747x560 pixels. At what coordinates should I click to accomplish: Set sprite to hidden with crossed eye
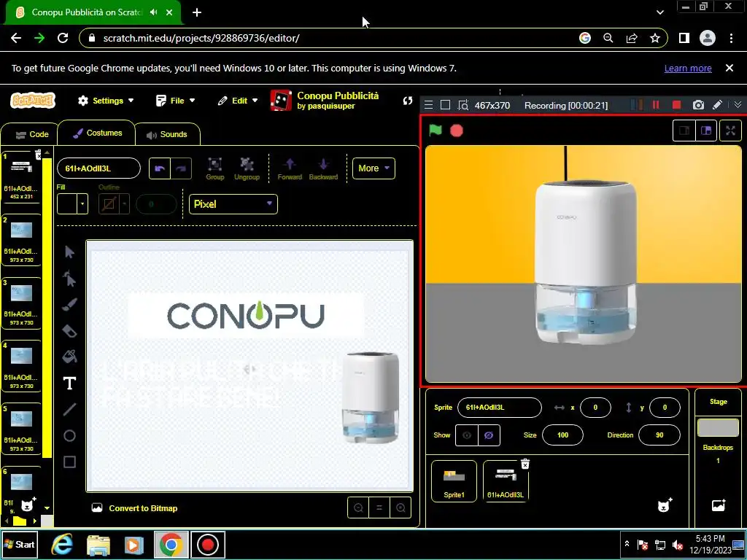489,435
